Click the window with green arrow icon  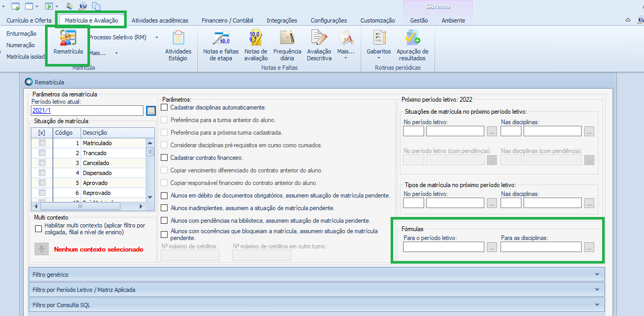click(x=15, y=6)
